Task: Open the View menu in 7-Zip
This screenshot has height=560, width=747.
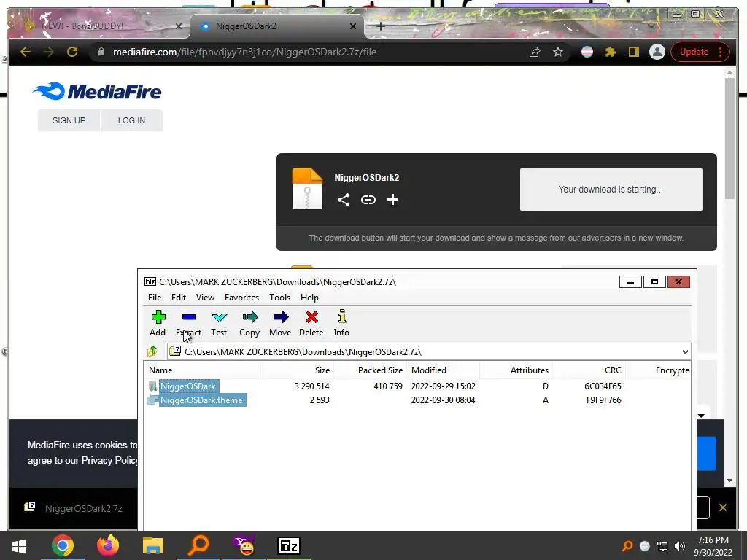Action: pos(205,297)
